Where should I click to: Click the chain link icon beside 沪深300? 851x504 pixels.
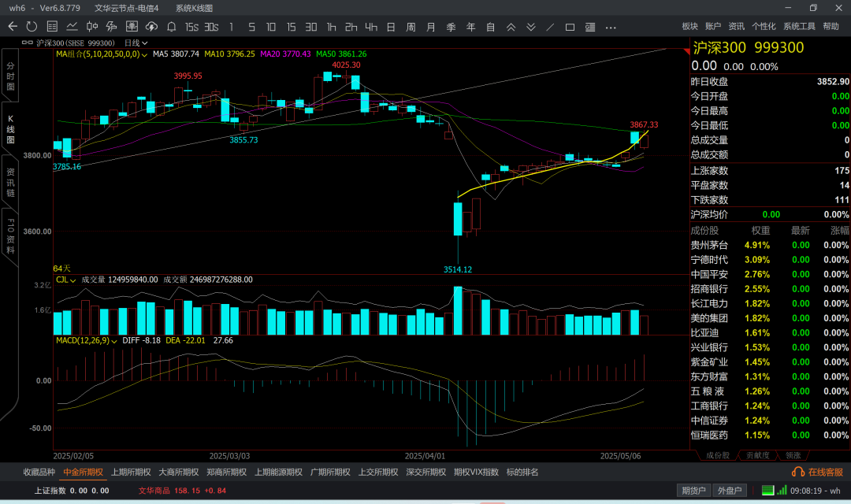pos(28,43)
